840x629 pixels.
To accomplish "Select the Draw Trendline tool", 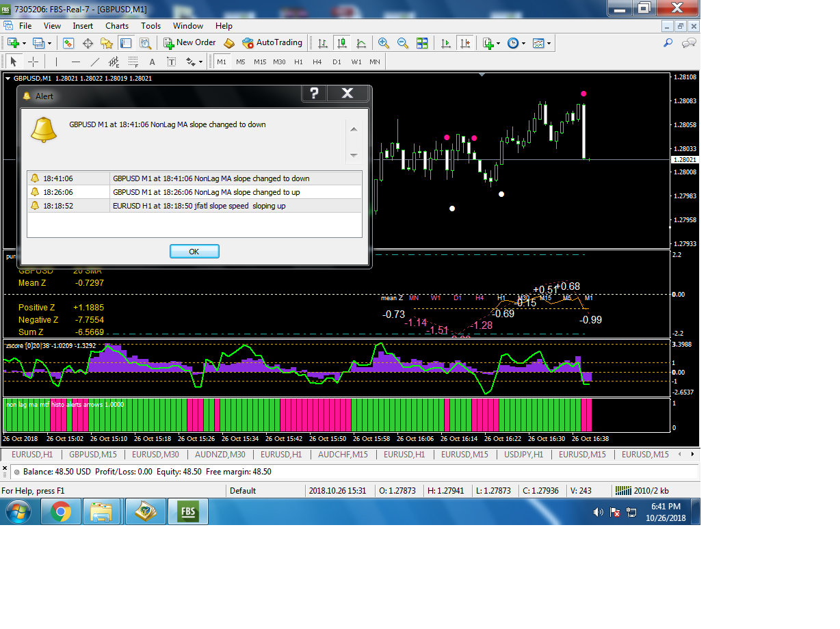I will pyautogui.click(x=95, y=62).
